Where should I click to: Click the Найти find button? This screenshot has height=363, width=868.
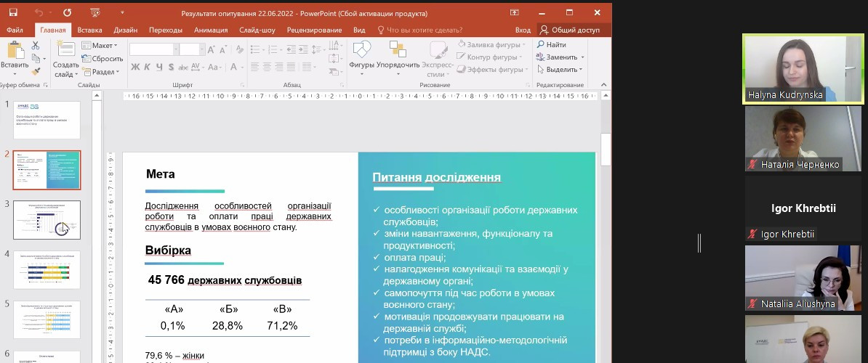[x=552, y=45]
